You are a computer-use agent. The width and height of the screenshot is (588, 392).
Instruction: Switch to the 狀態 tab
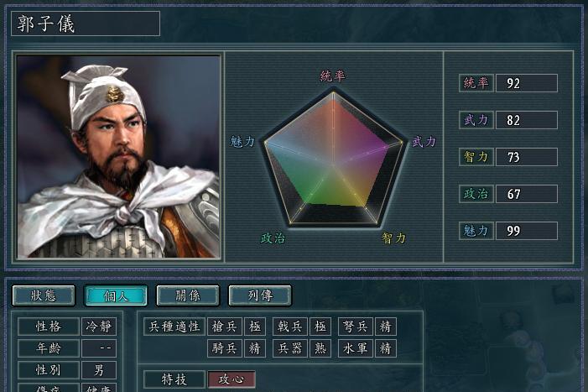(x=44, y=295)
